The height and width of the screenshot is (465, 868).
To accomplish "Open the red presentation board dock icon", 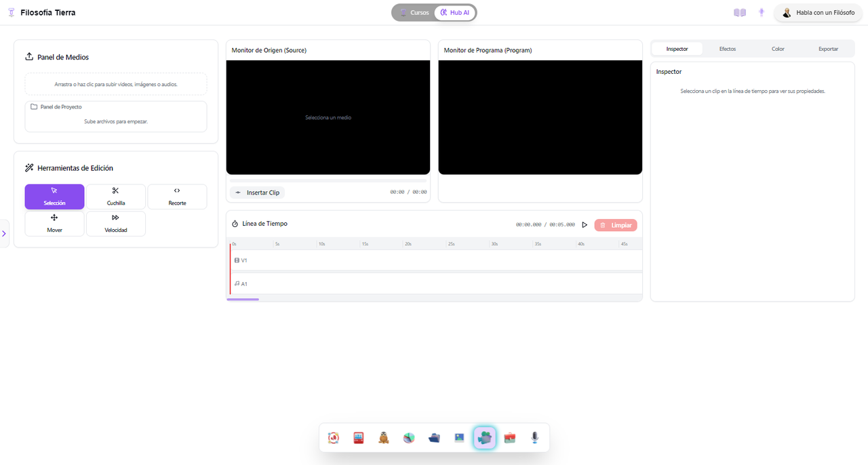I will pyautogui.click(x=359, y=438).
